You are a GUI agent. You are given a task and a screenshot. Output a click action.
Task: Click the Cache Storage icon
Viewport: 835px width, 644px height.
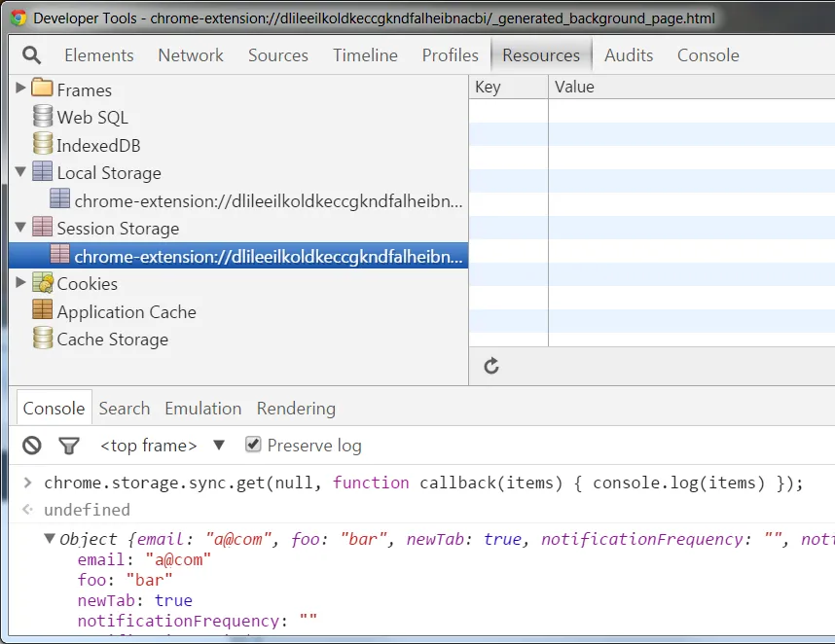[42, 339]
